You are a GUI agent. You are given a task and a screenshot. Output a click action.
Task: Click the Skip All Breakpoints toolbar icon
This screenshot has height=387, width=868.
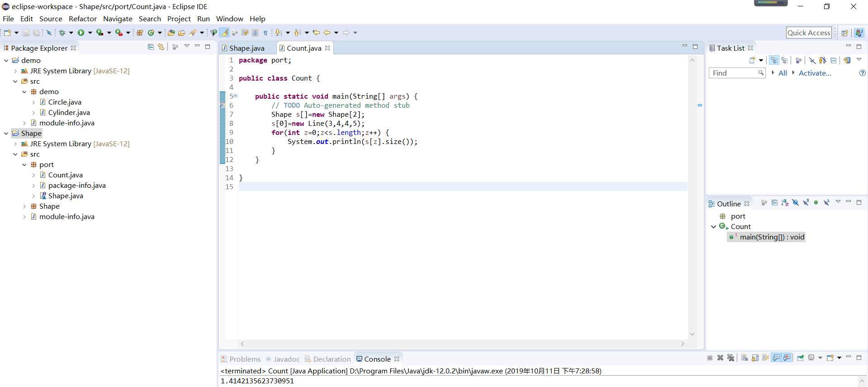point(49,33)
